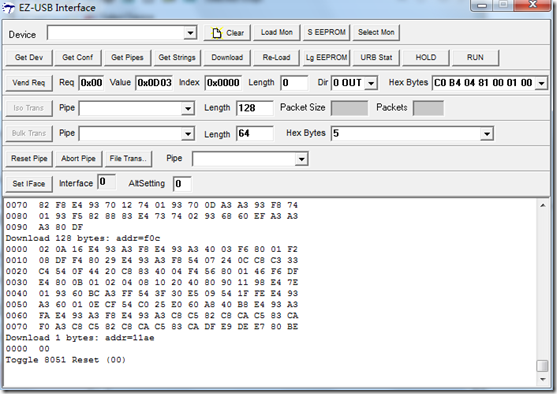Click in the Value field showing 0x0D03
The image size is (557, 394).
(154, 83)
